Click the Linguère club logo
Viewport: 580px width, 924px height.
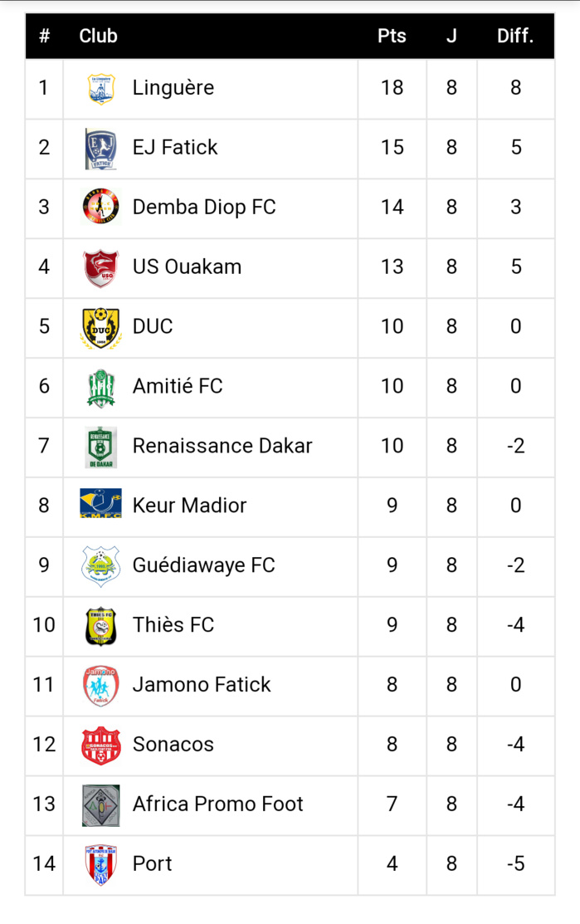coord(101,88)
